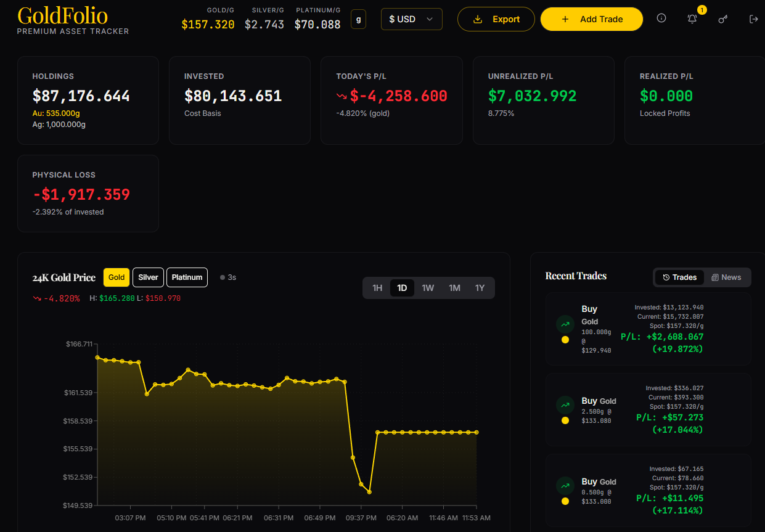Click the key icon in header
The width and height of the screenshot is (765, 532).
pos(723,19)
